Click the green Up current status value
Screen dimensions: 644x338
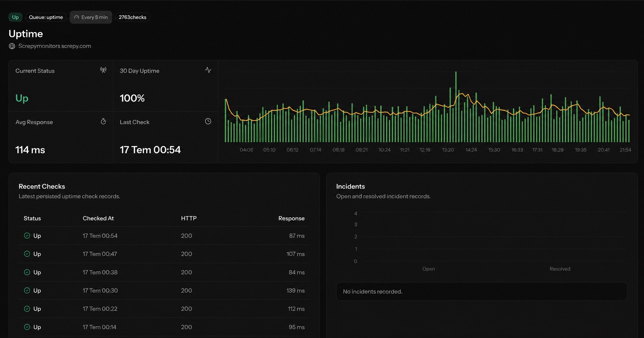(x=22, y=98)
